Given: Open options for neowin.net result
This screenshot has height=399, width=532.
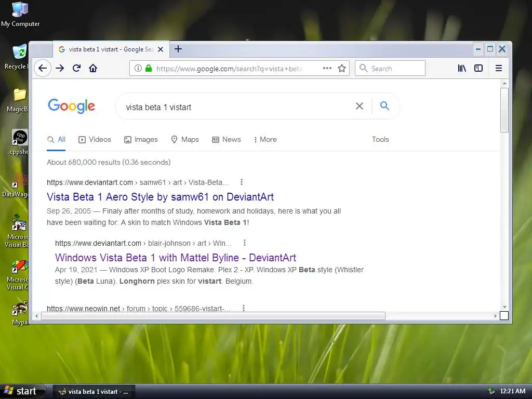Looking at the screenshot, I should 243,308.
